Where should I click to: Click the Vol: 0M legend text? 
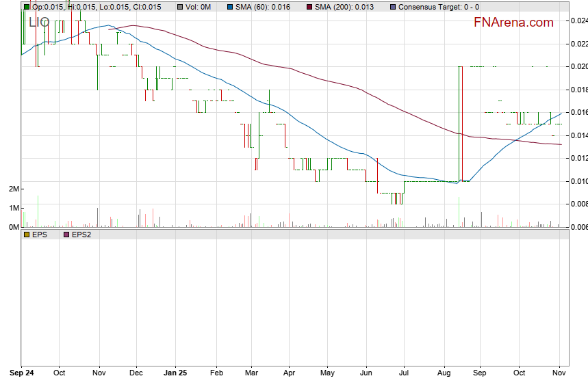pos(200,7)
